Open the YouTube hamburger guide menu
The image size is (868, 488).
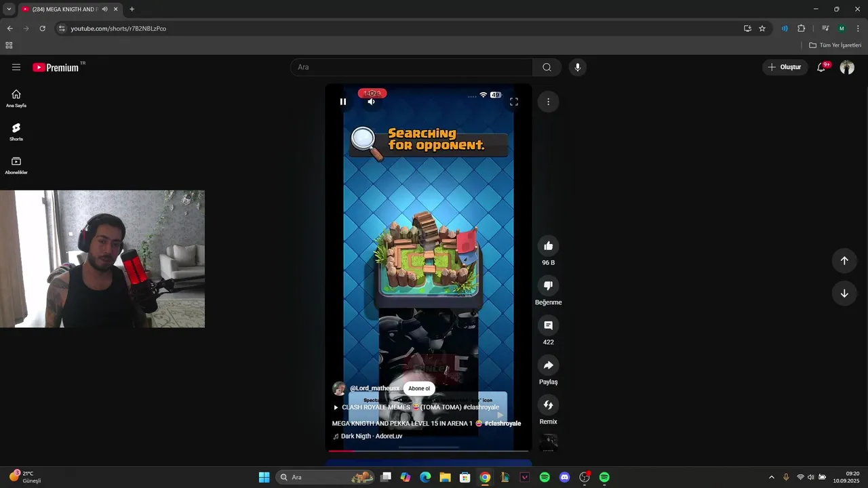point(16,67)
